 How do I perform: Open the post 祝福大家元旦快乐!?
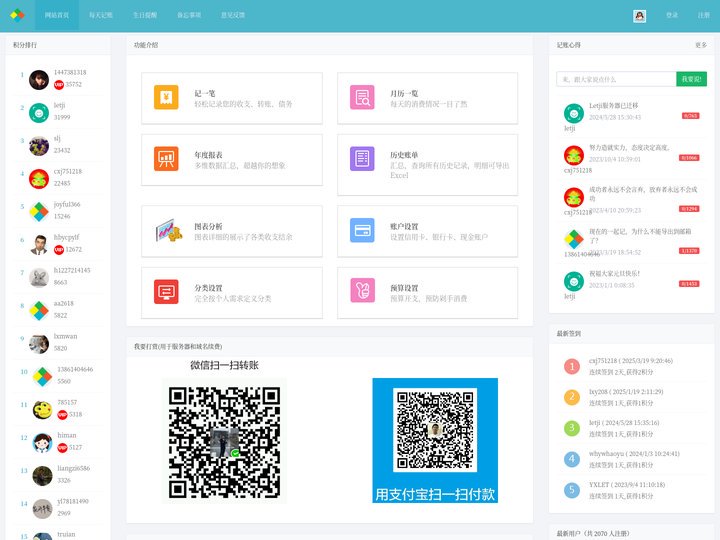(x=614, y=274)
